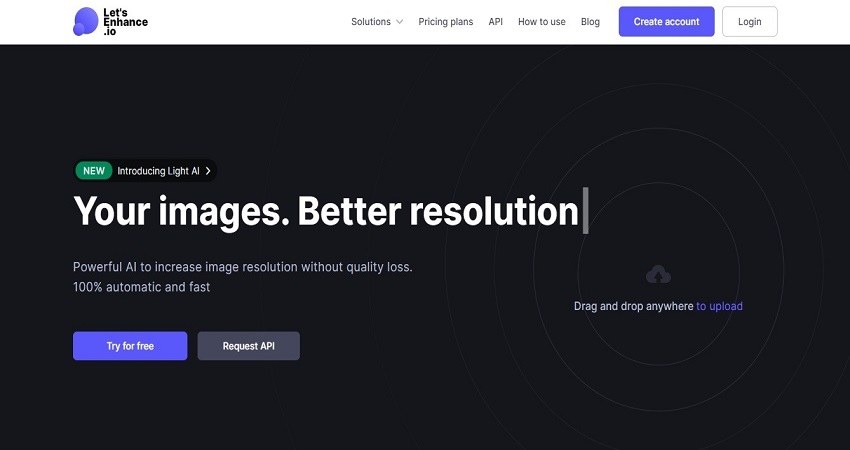Screen dimensions: 850x450
Task: Click the 'Your images. Better resolution' headline
Action: (x=326, y=211)
